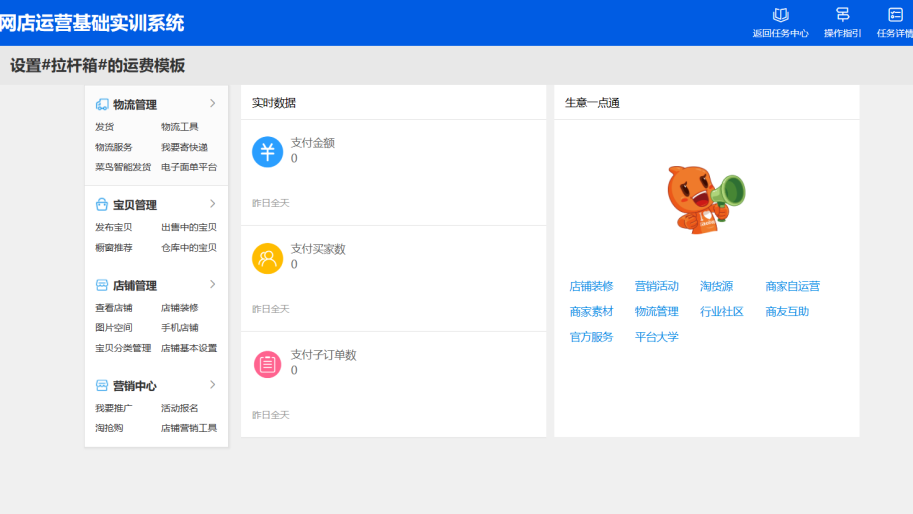Click the 返回任务中心 label
Viewport: 913px width, 514px height.
tap(780, 33)
